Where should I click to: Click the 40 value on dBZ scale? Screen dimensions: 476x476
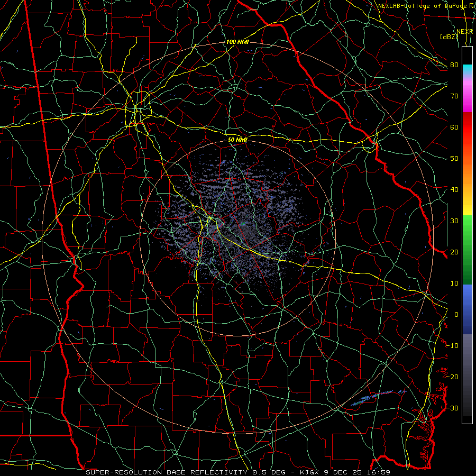tap(454, 190)
